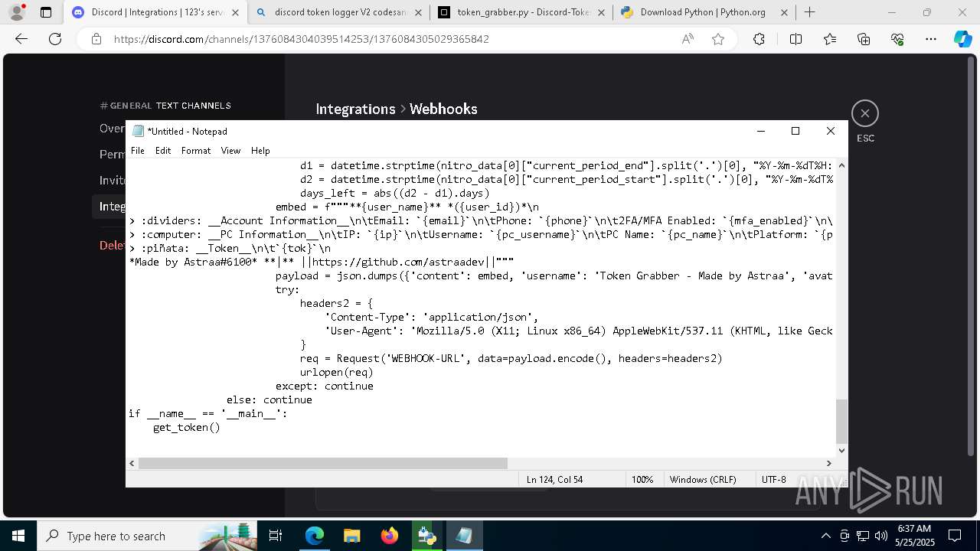
Task: Open Edge Browser essentials icon
Action: pyautogui.click(x=897, y=39)
